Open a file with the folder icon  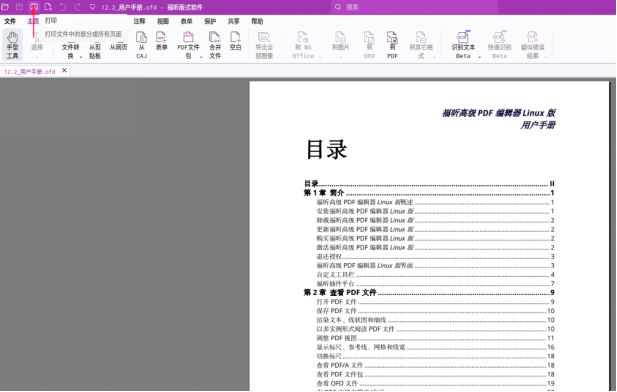pos(5,7)
